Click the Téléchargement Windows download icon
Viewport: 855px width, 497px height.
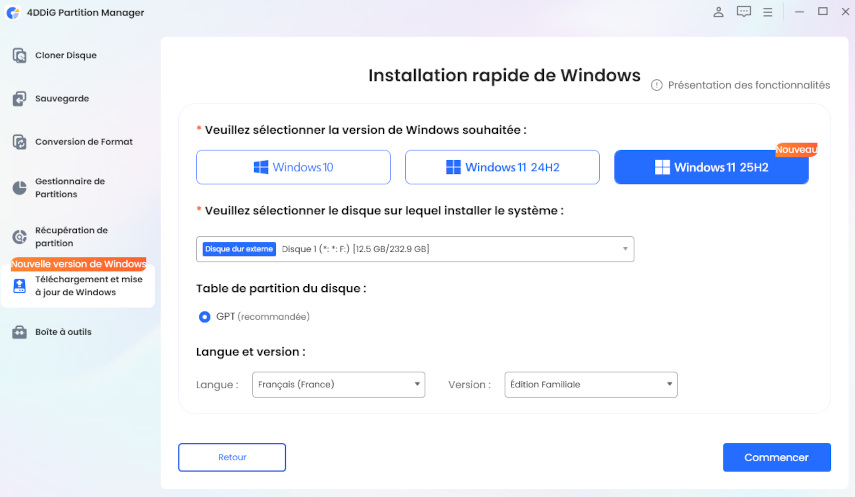point(20,286)
